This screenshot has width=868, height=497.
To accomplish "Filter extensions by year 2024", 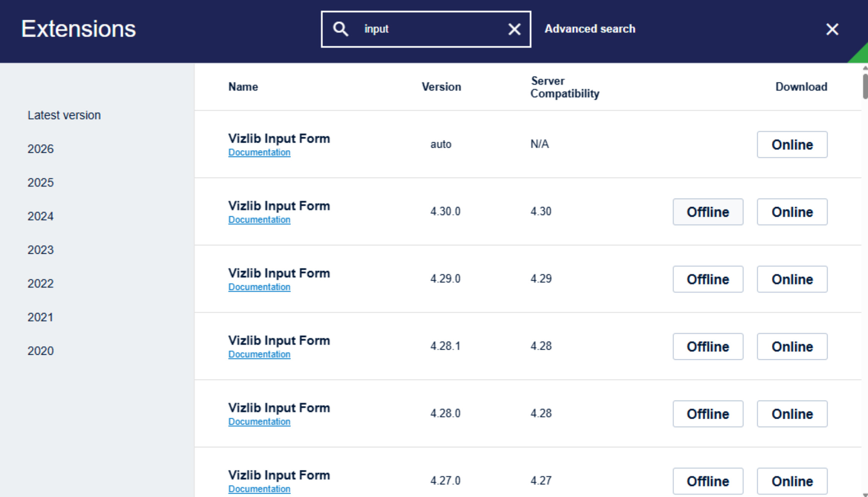I will pyautogui.click(x=41, y=216).
